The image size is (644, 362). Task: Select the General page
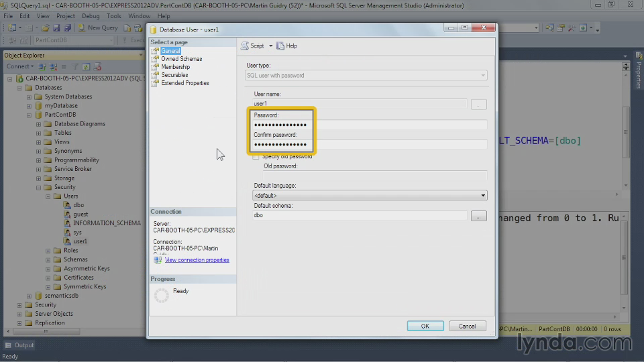click(x=170, y=51)
